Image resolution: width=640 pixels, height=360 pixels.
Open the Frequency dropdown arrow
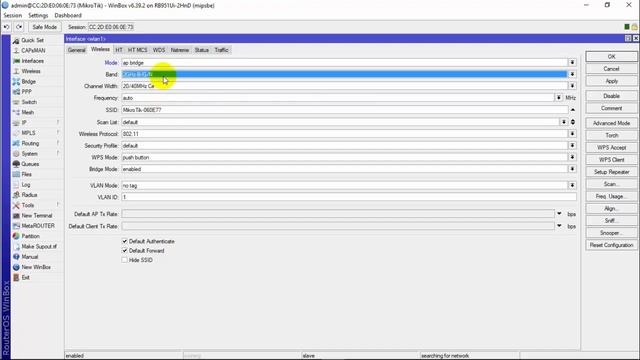tap(558, 98)
